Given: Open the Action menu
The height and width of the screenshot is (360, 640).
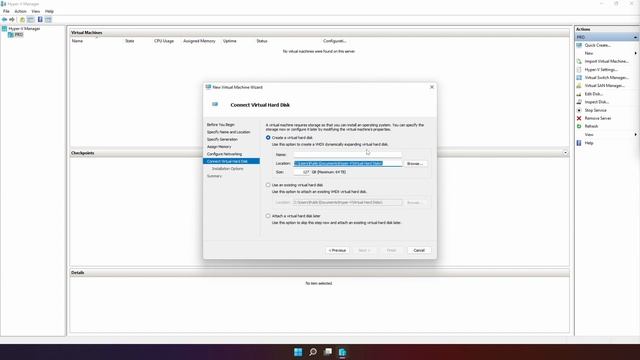Looking at the screenshot, I should [20, 11].
